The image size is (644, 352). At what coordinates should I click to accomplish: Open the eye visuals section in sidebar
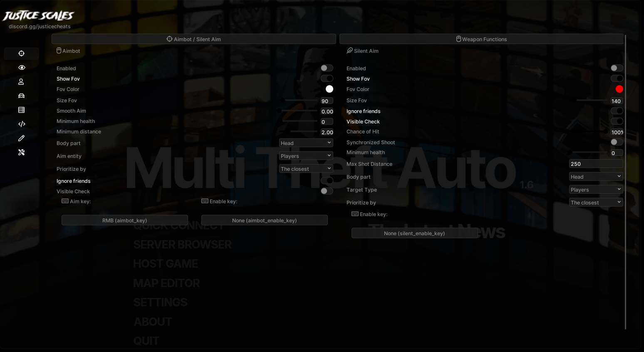tap(22, 68)
